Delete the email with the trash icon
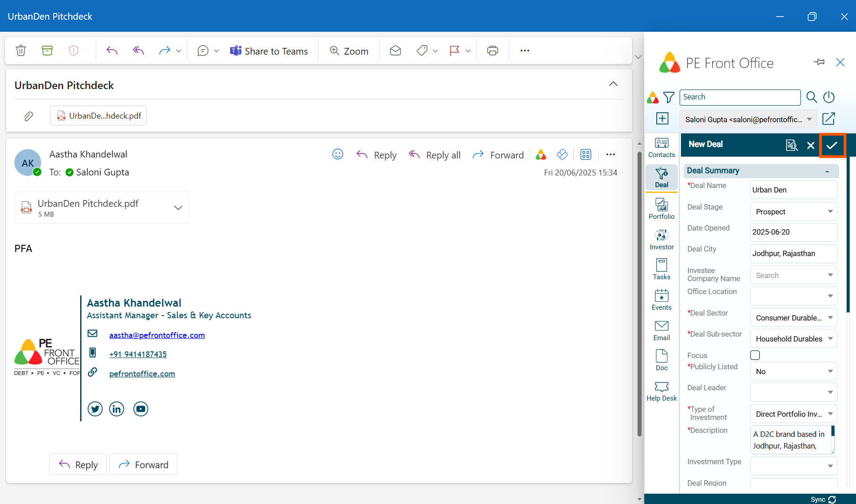The image size is (856, 504). (21, 51)
